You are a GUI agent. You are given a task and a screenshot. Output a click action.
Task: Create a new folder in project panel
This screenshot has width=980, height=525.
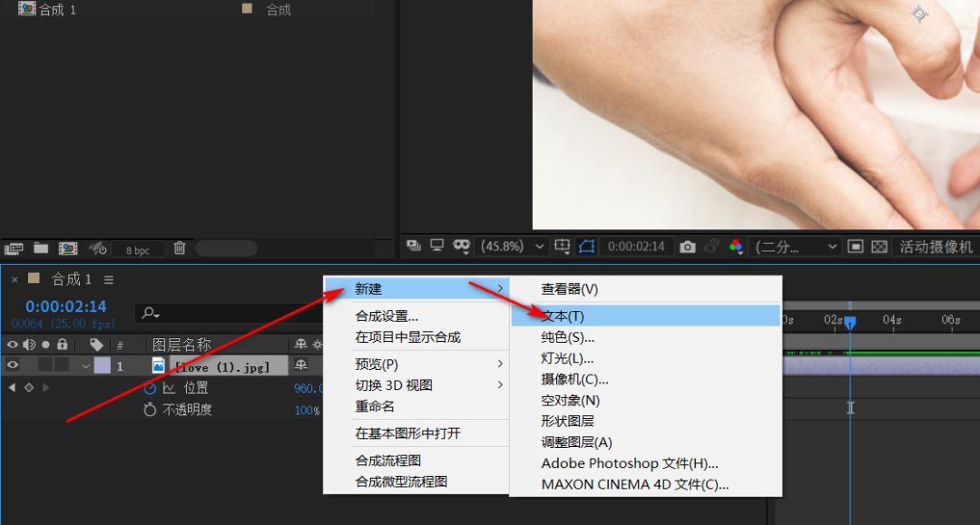[41, 248]
